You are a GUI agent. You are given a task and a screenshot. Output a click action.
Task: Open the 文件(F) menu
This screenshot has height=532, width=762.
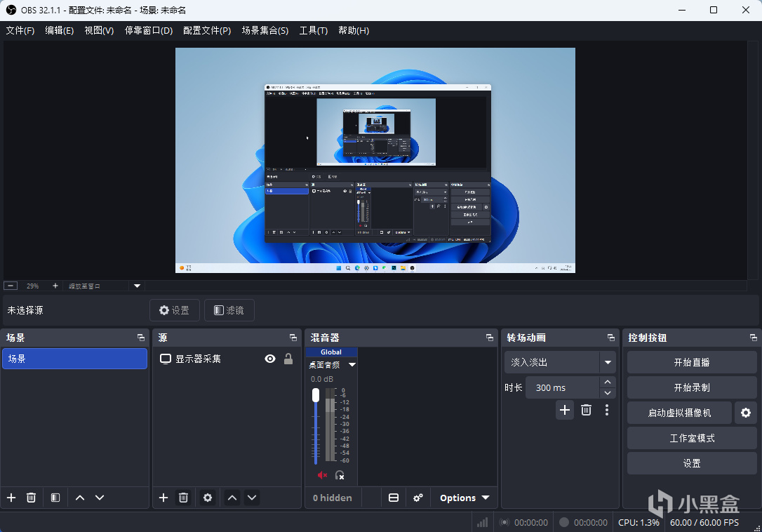[20, 31]
